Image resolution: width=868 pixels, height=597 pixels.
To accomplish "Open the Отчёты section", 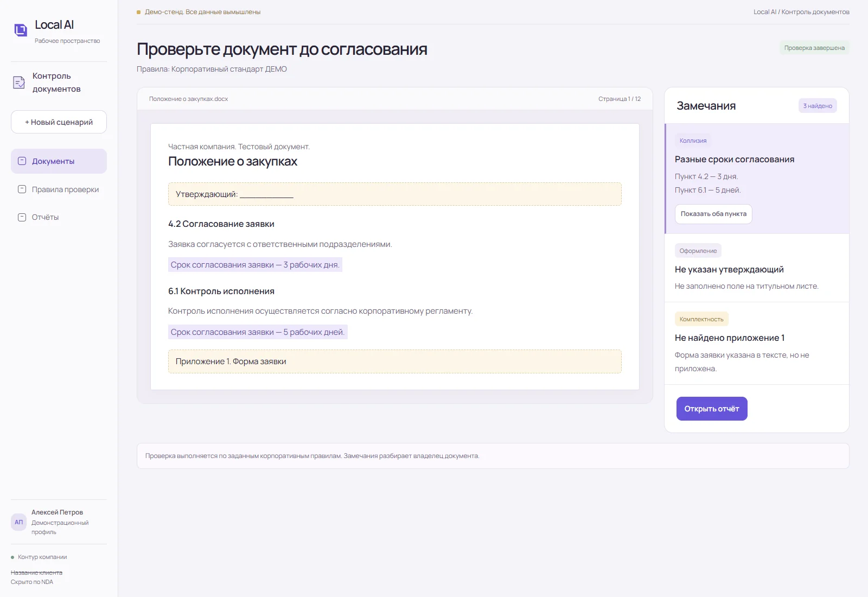I will point(59,217).
